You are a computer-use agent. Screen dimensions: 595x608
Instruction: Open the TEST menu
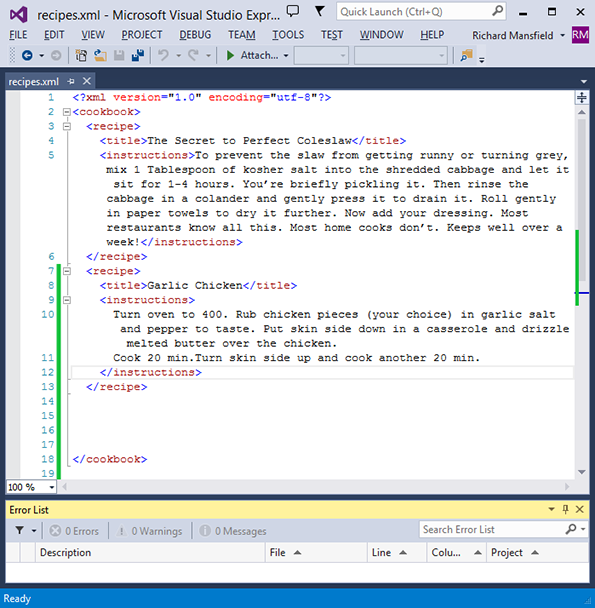click(x=332, y=35)
